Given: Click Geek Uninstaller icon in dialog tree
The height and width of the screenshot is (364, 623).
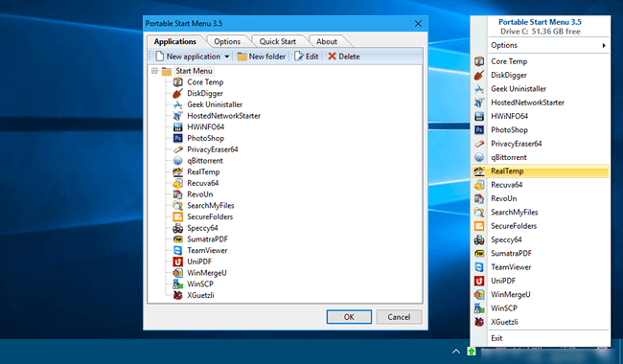Looking at the screenshot, I should click(x=177, y=104).
